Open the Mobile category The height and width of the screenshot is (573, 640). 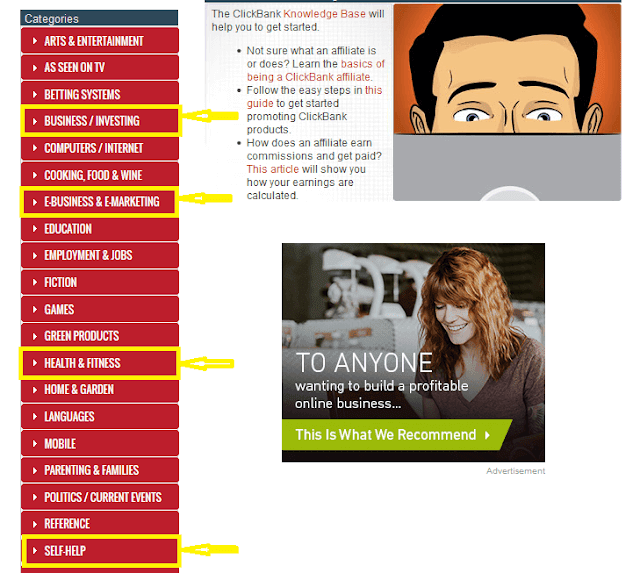pyautogui.click(x=100, y=444)
